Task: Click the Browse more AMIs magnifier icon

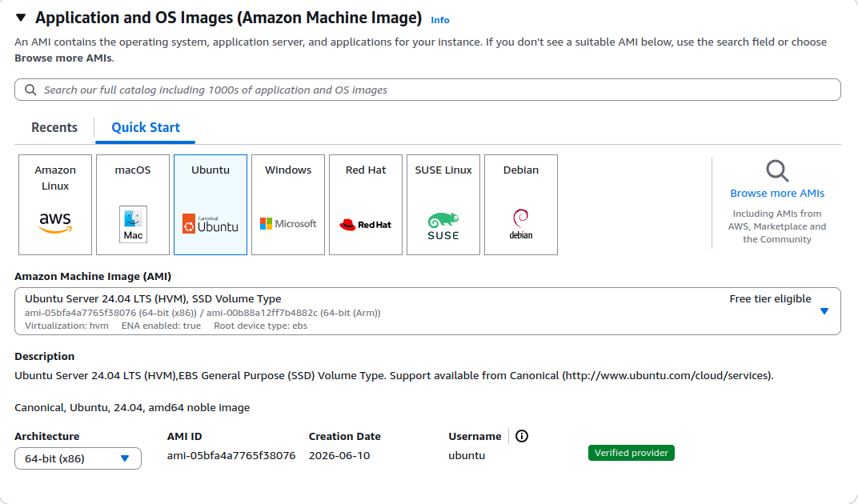Action: (777, 170)
